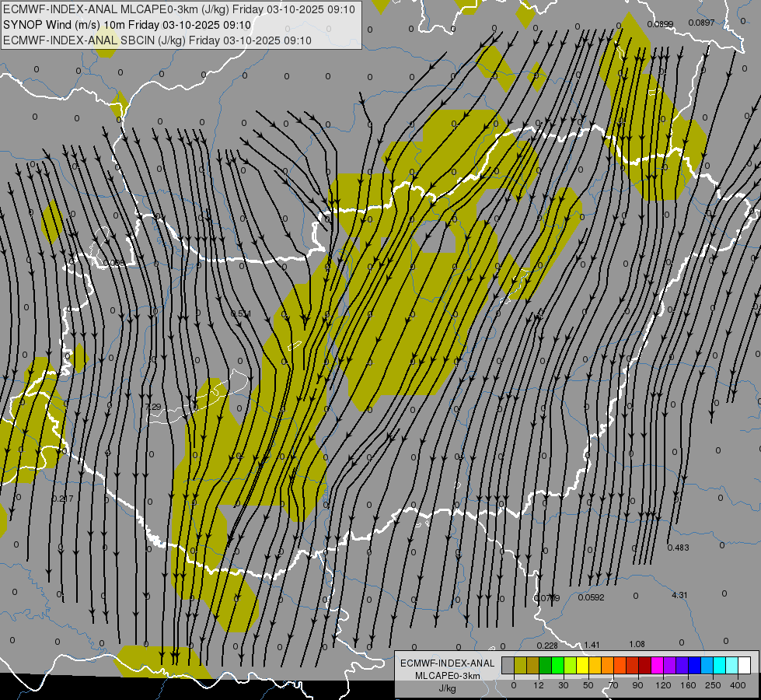This screenshot has width=761, height=700.
Task: Click the legend scale value 70
Action: [613, 685]
